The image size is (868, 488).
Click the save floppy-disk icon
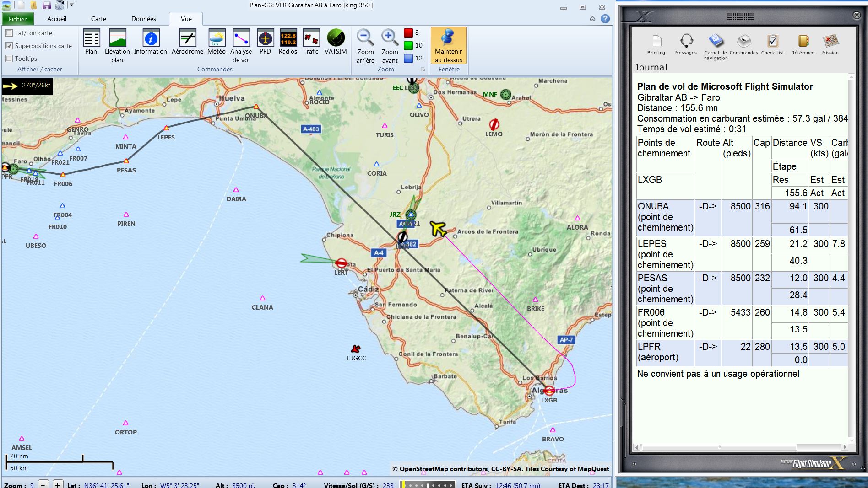(x=46, y=5)
